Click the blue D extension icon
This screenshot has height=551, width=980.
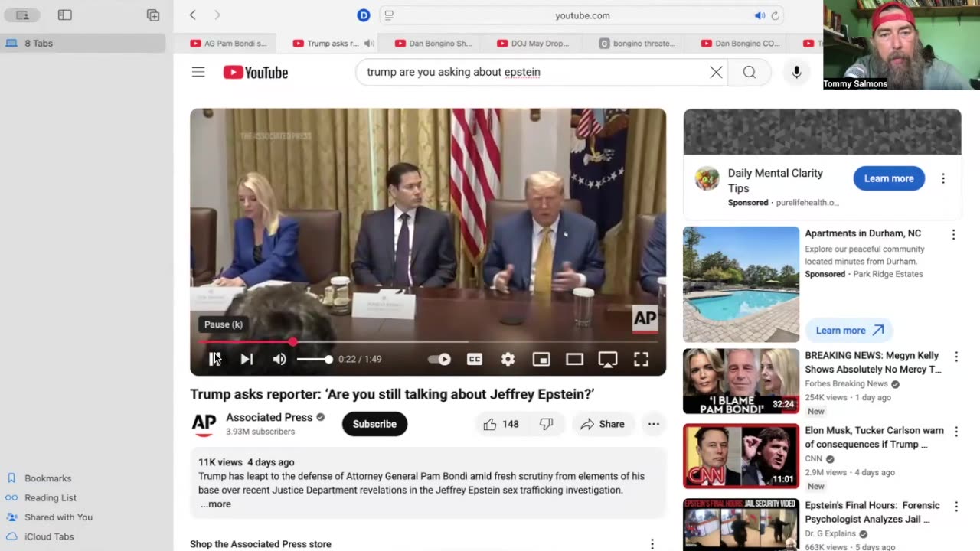click(x=364, y=15)
